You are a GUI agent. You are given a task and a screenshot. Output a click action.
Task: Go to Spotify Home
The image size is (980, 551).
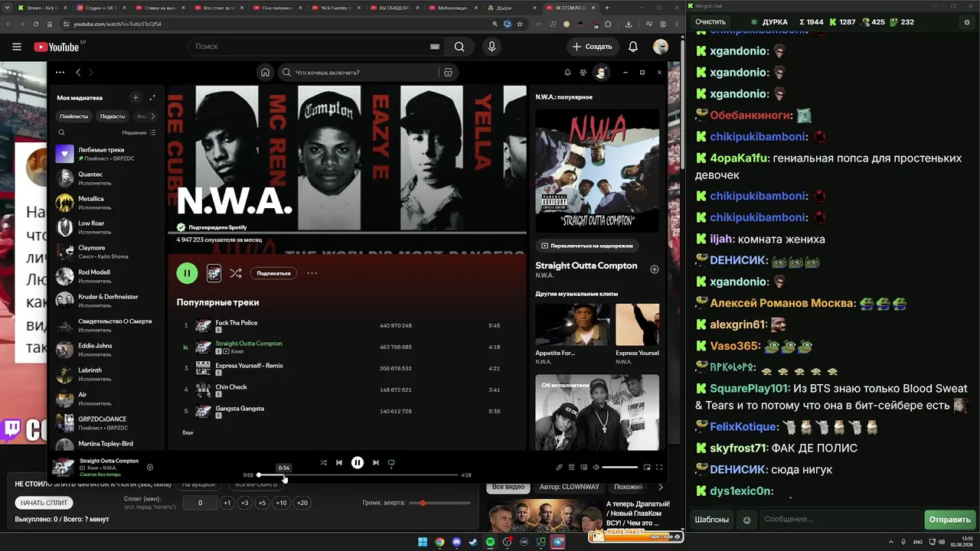[265, 73]
